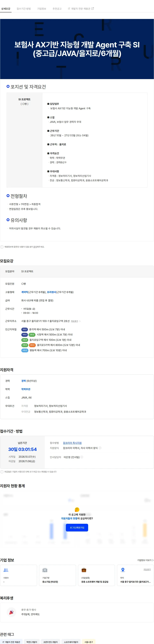Click the job title banner image
This screenshot has height=644, width=154.
tap(77, 49)
